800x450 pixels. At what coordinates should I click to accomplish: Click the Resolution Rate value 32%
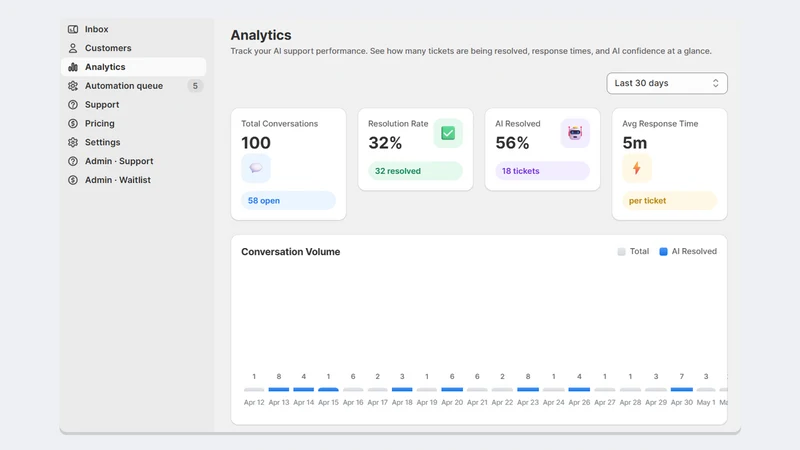coord(385,143)
